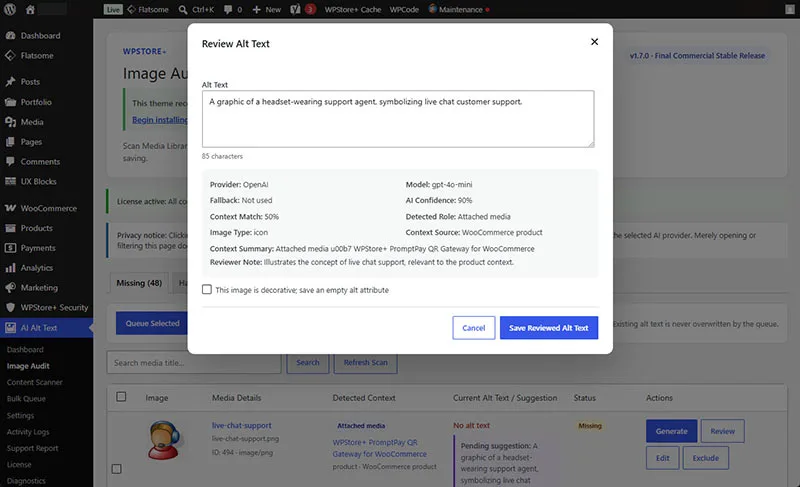The width and height of the screenshot is (800, 487).
Task: Open License submenu item
Action: pos(19,465)
